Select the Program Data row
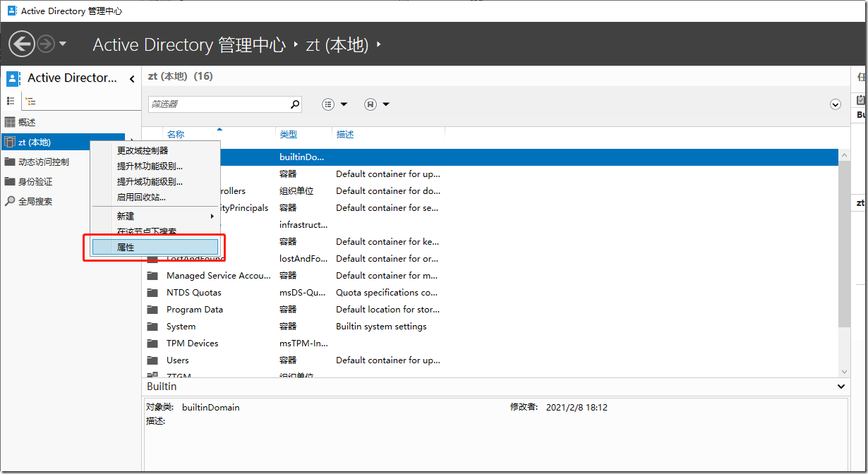The width and height of the screenshot is (868, 474). click(490, 310)
